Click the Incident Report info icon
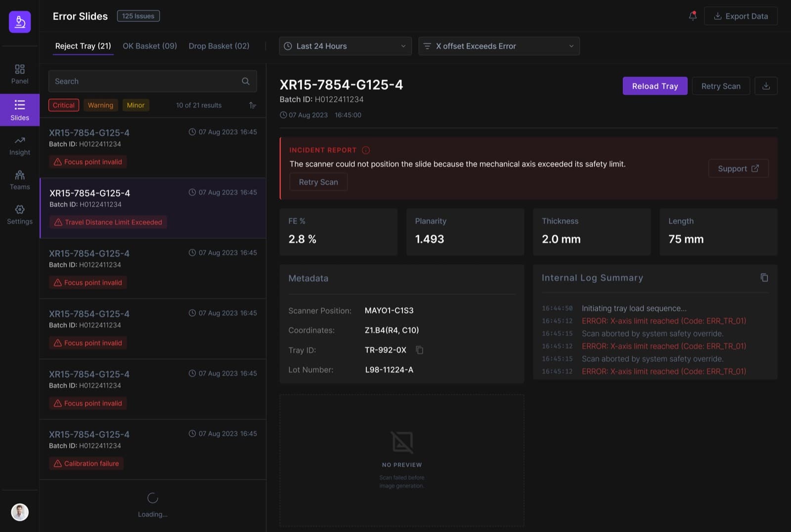Image resolution: width=791 pixels, height=532 pixels. point(366,150)
